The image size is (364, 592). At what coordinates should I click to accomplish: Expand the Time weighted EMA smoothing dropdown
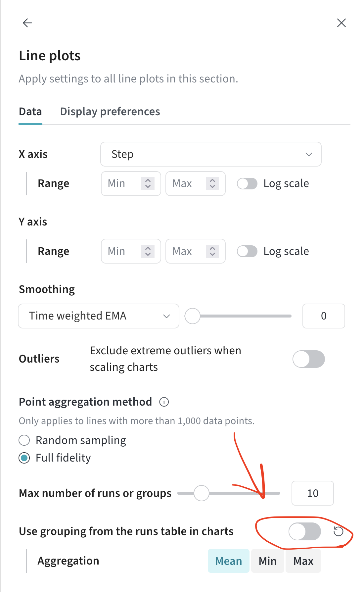point(99,316)
